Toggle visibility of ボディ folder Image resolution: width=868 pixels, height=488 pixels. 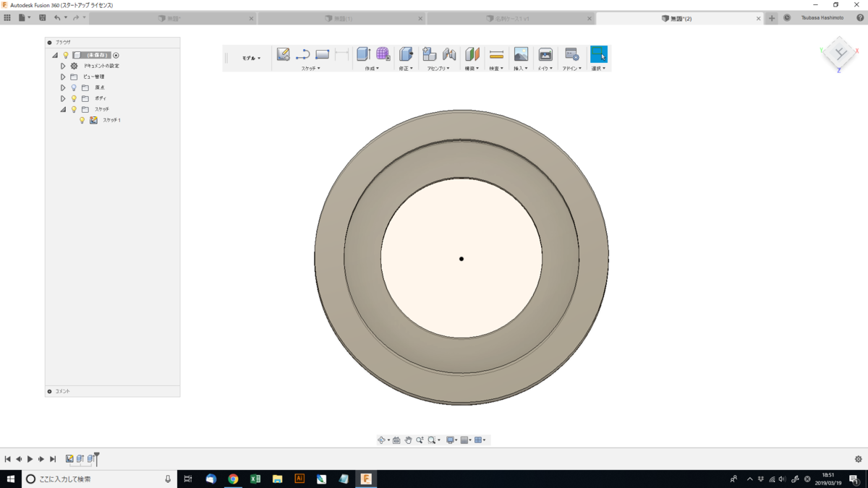(74, 98)
